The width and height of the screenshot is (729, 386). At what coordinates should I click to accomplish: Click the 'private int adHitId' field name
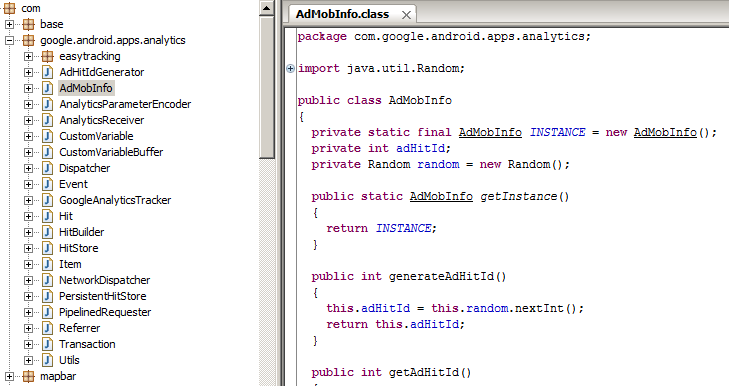point(420,148)
